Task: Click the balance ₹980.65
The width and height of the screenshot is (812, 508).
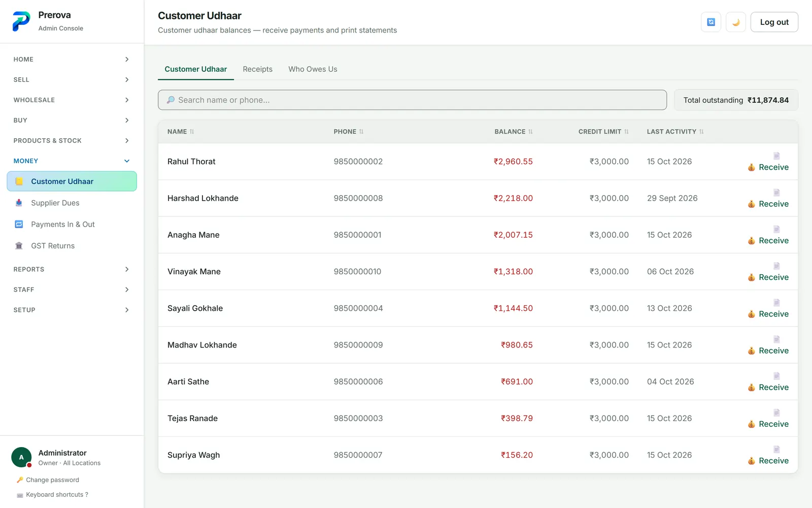Action: click(x=517, y=345)
